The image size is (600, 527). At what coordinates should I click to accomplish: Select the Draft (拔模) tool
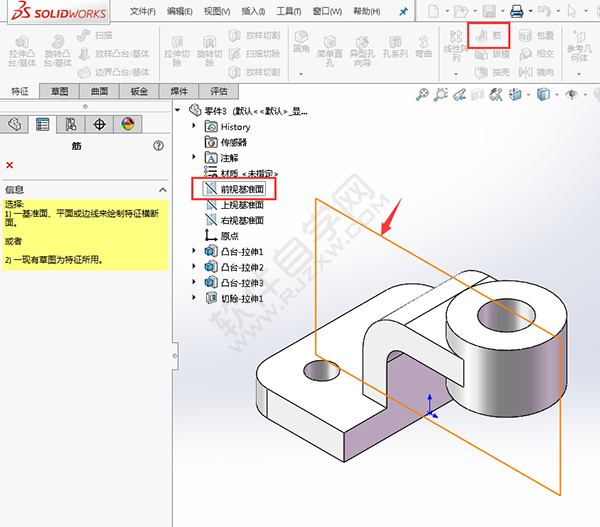coord(492,54)
